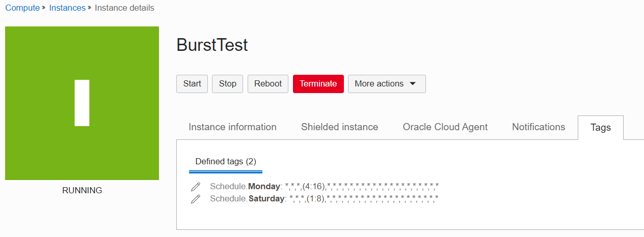
Task: Click the BurstTest instance title
Action: point(212,45)
